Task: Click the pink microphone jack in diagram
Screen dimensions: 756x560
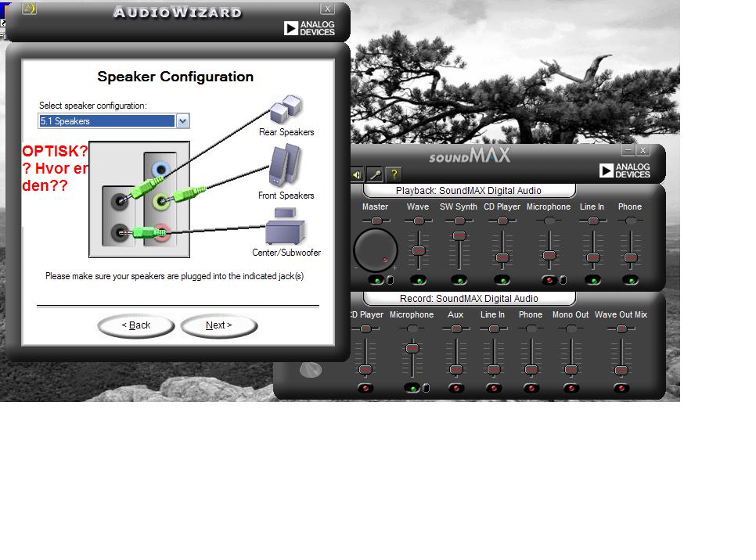Action: pyautogui.click(x=162, y=233)
